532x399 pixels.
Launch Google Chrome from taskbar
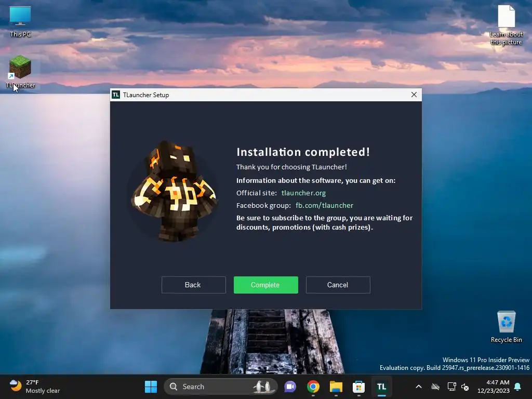tap(313, 387)
